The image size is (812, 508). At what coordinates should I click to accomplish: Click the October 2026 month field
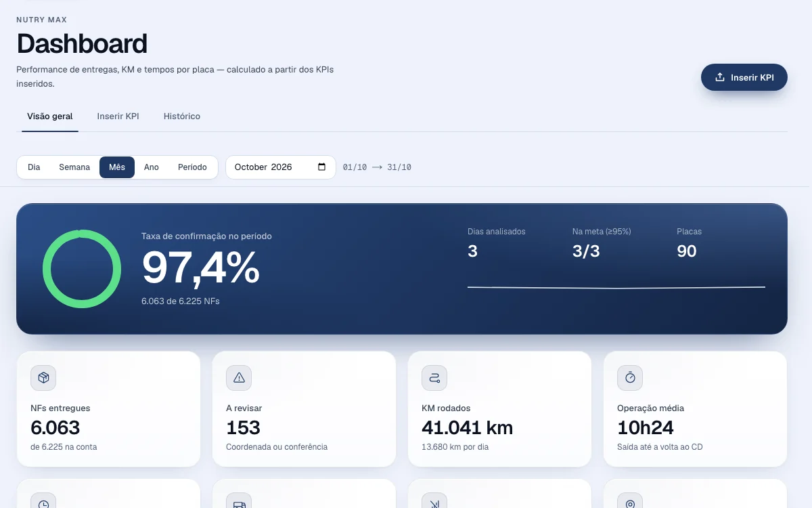pyautogui.click(x=280, y=167)
